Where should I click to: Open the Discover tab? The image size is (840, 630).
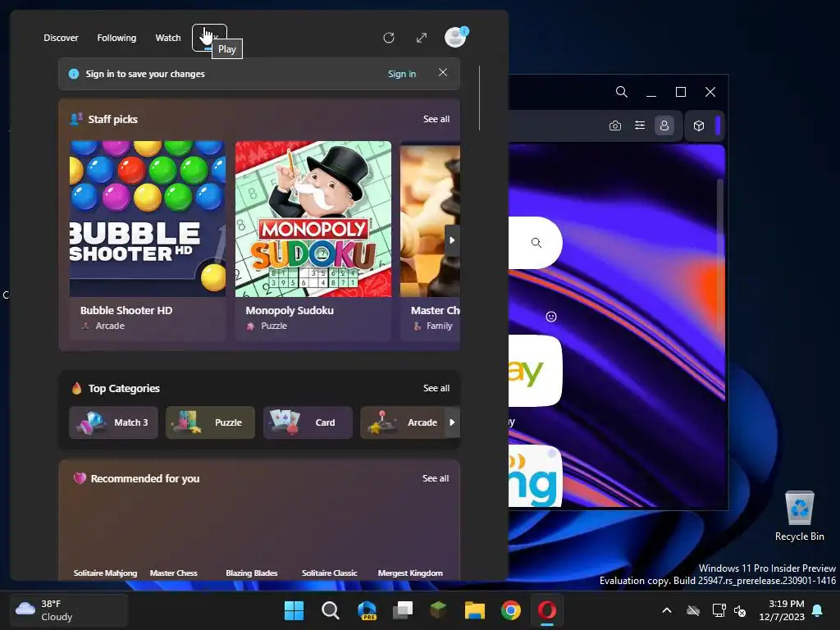click(61, 38)
